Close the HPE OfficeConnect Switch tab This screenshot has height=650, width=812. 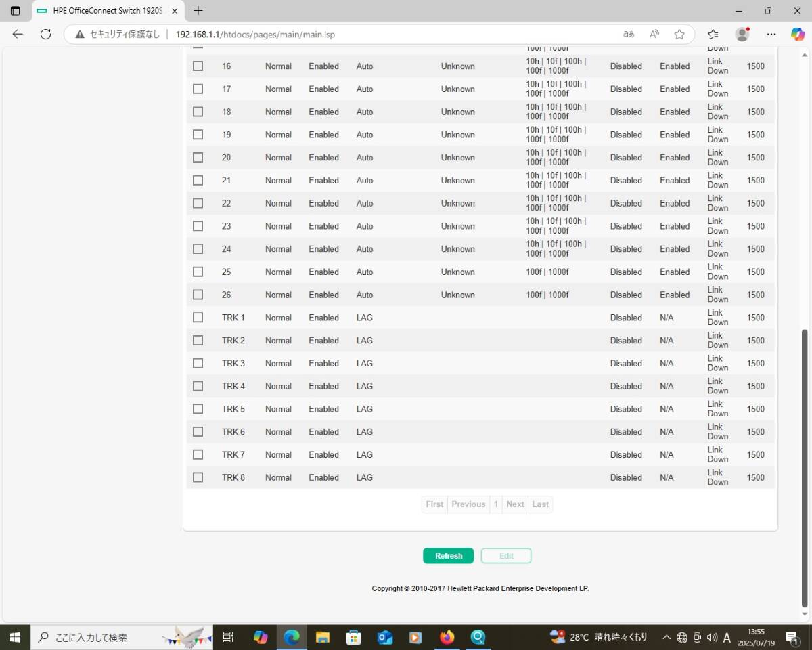pyautogui.click(x=175, y=11)
